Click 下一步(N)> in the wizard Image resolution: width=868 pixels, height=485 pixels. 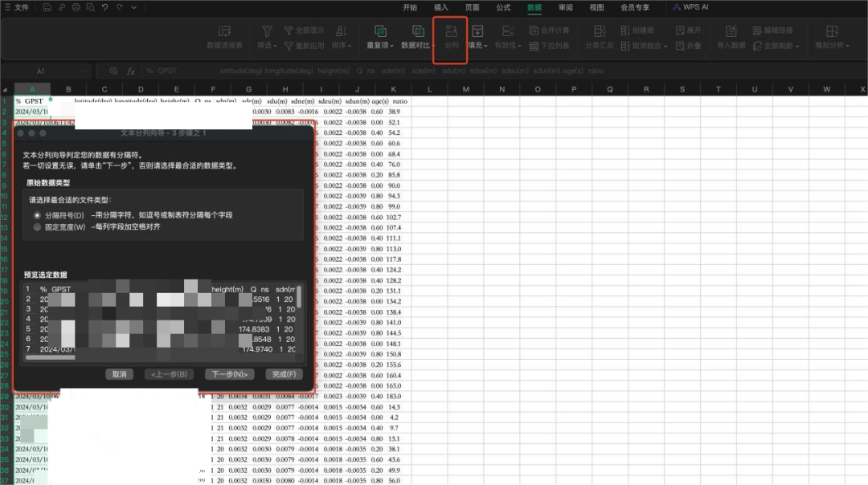(x=229, y=374)
